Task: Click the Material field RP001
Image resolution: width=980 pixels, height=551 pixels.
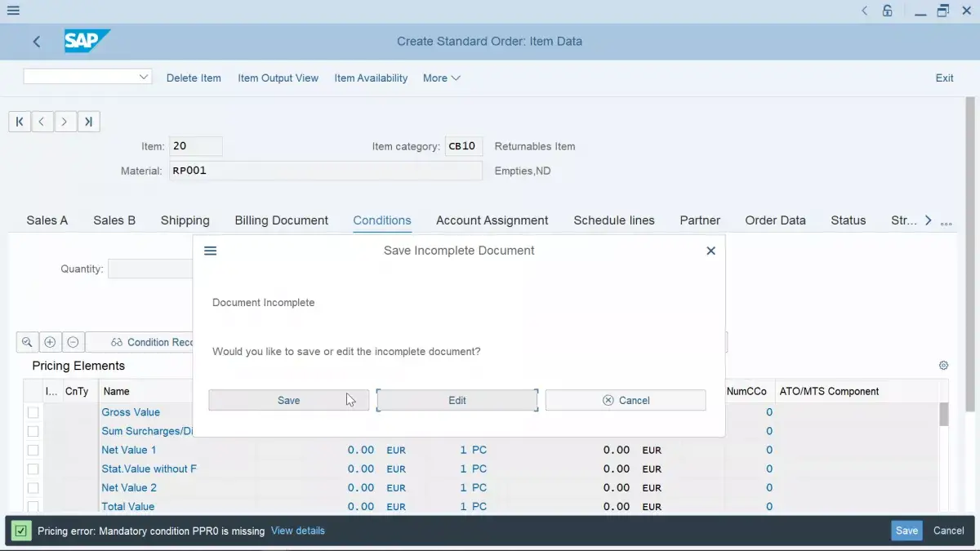Action: (x=326, y=171)
